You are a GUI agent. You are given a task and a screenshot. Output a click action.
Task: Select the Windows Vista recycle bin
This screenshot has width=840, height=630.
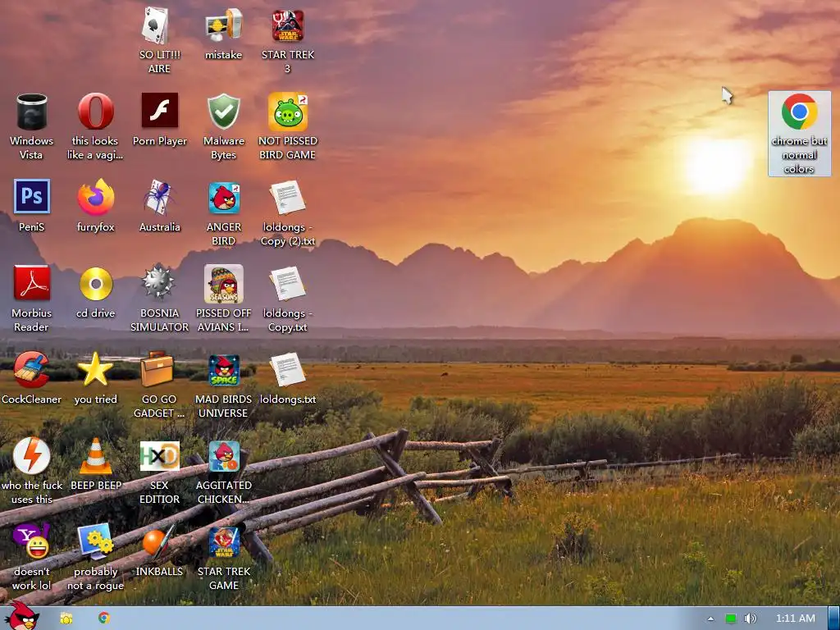[x=32, y=112]
